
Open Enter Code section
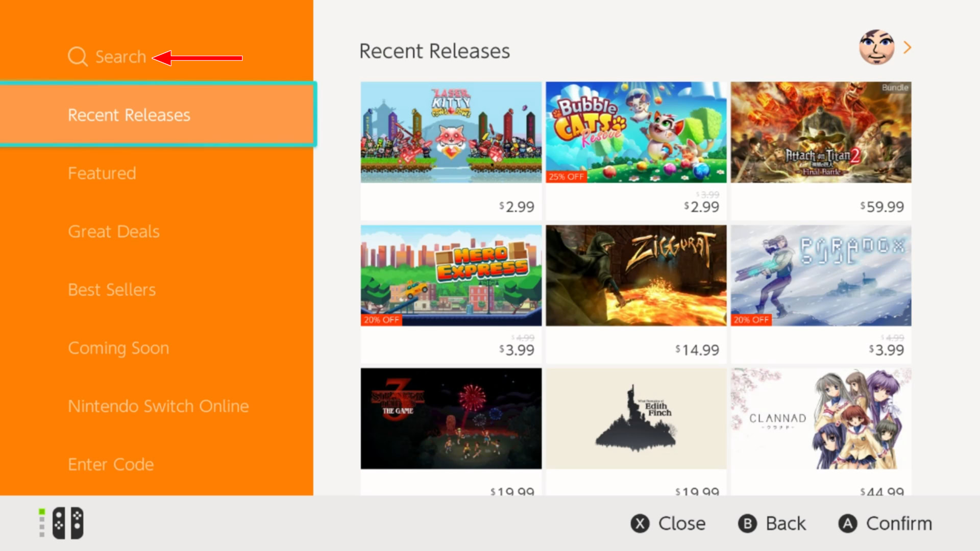(110, 464)
